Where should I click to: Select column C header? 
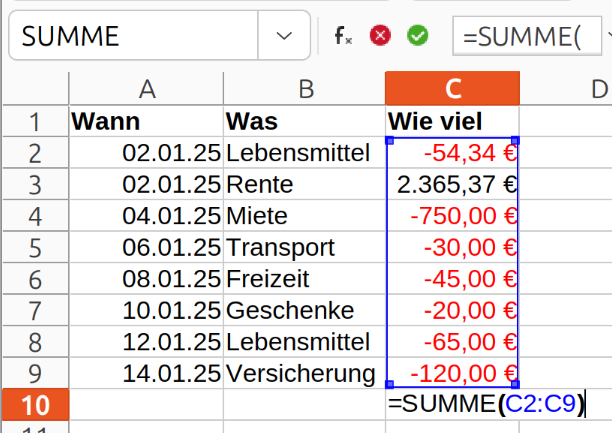[x=452, y=88]
